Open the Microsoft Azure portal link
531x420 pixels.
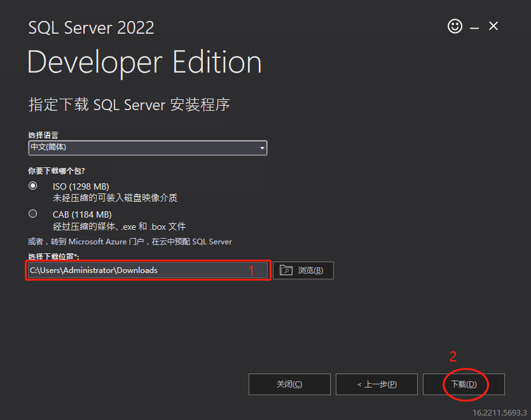pyautogui.click(x=130, y=242)
